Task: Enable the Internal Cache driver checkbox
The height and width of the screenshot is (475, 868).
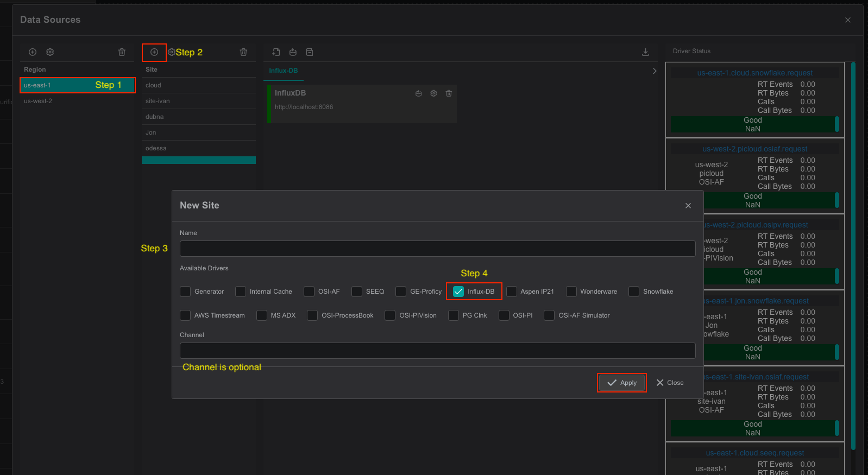Action: [241, 292]
